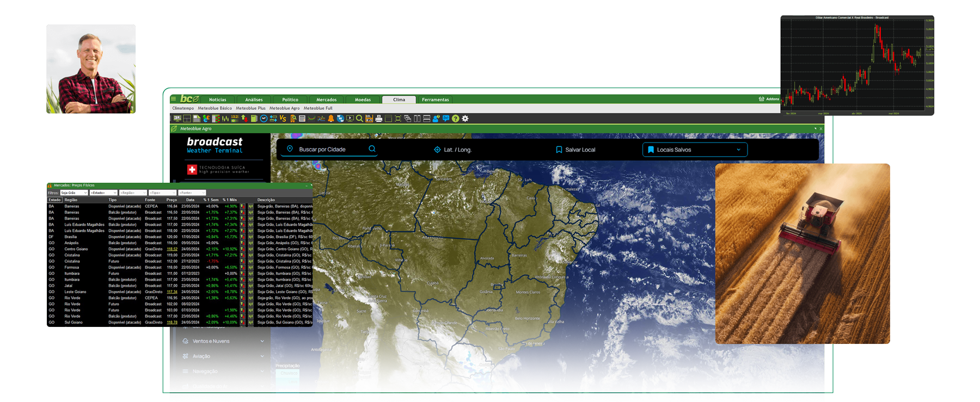The height and width of the screenshot is (402, 980).
Task: Open the Tipo filter dropdown
Action: point(162,193)
